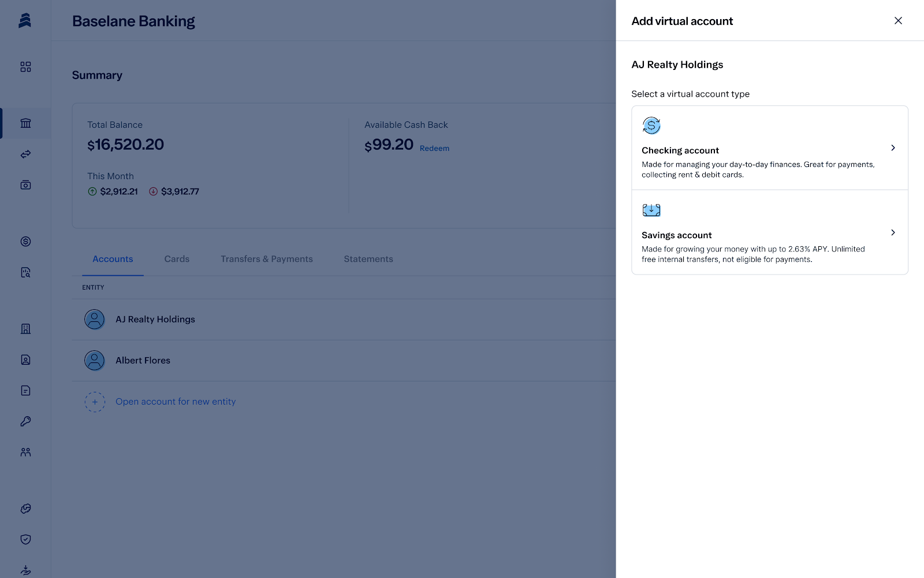Click the savings account APY description text

pyautogui.click(x=754, y=254)
